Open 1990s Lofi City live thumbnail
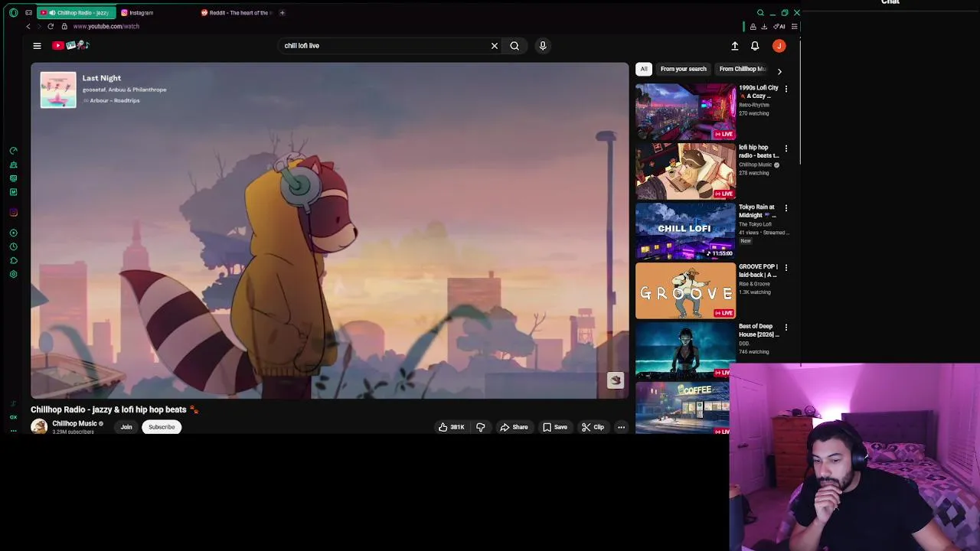The height and width of the screenshot is (551, 980). [x=685, y=111]
